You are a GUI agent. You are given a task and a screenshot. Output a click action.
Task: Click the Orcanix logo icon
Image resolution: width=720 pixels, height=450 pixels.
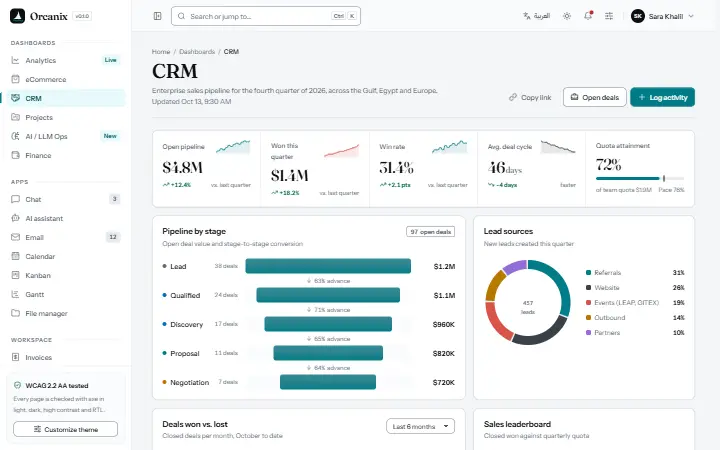(17, 16)
